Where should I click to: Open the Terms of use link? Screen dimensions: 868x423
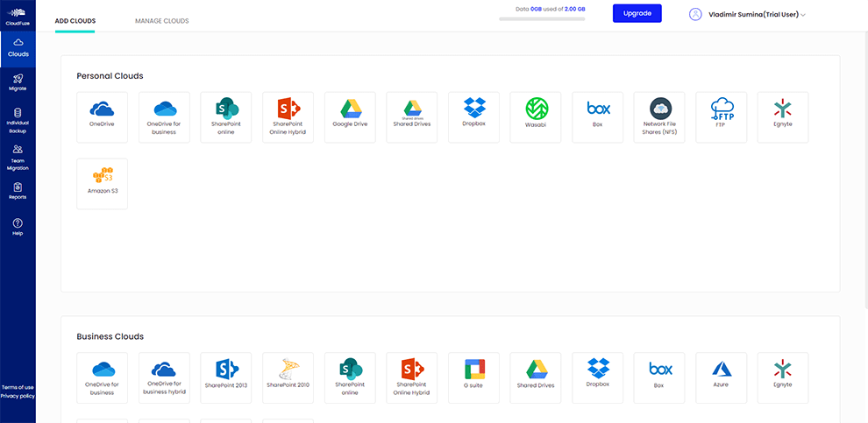pos(18,387)
